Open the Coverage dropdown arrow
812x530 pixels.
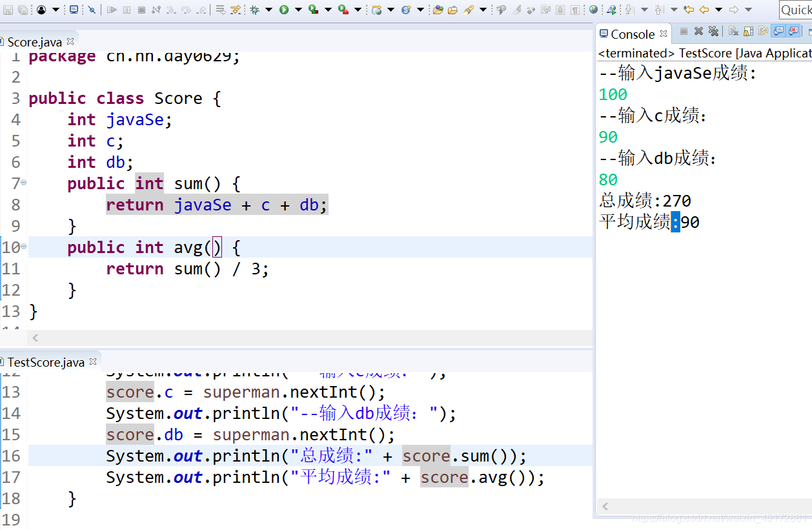(327, 10)
